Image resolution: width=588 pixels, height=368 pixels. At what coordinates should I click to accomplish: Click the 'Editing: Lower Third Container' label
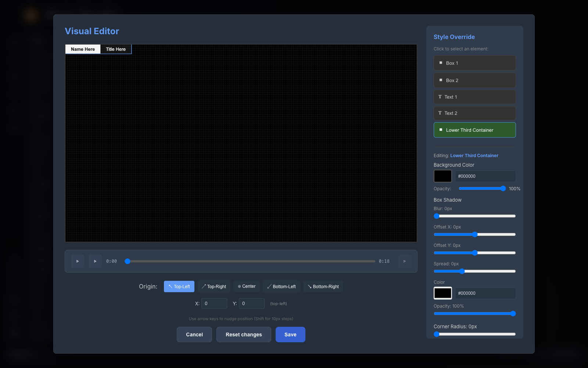466,156
